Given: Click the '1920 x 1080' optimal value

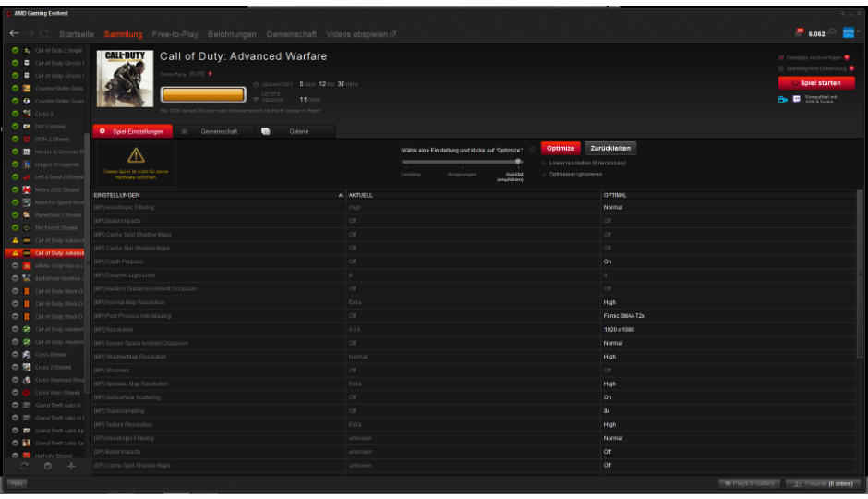Looking at the screenshot, I should pos(619,330).
